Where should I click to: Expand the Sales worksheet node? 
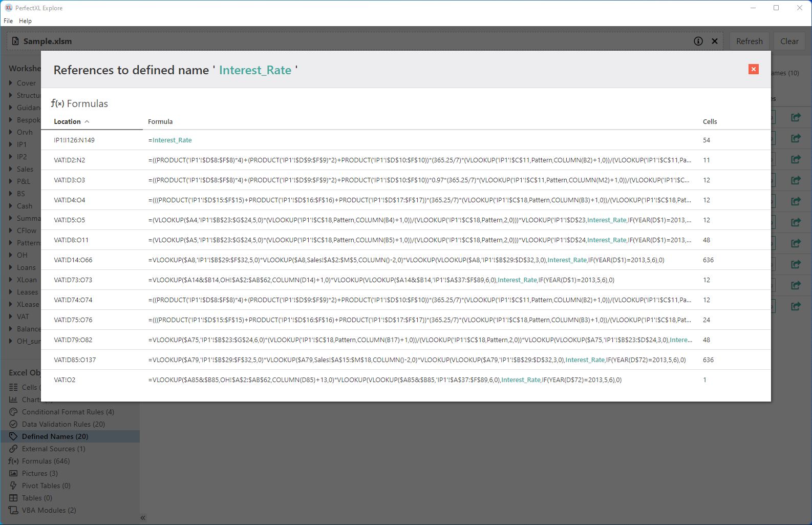[10, 169]
